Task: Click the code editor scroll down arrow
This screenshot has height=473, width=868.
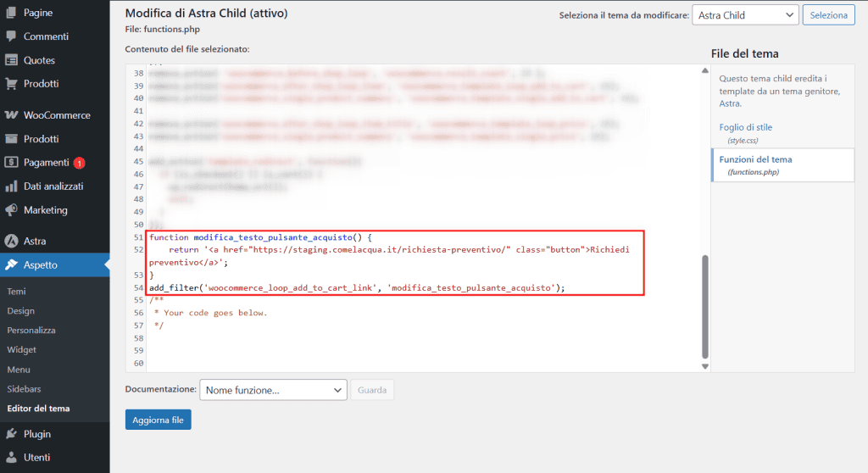Action: [704, 366]
